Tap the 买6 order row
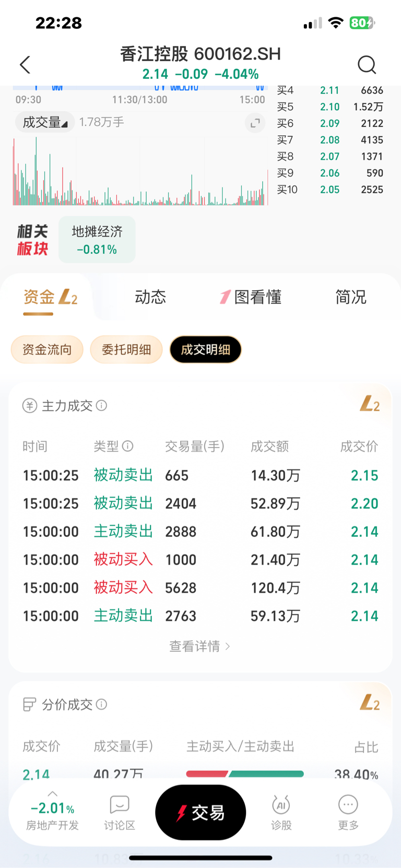The image size is (401, 868). (x=330, y=123)
